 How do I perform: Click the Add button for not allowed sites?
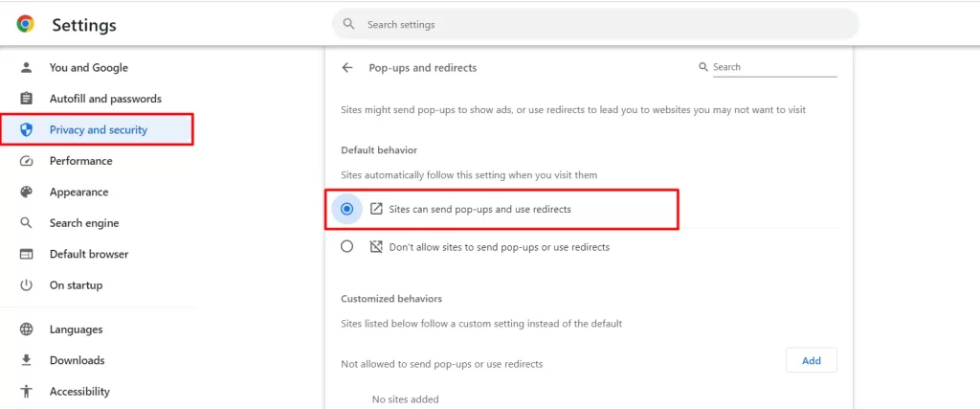[812, 360]
